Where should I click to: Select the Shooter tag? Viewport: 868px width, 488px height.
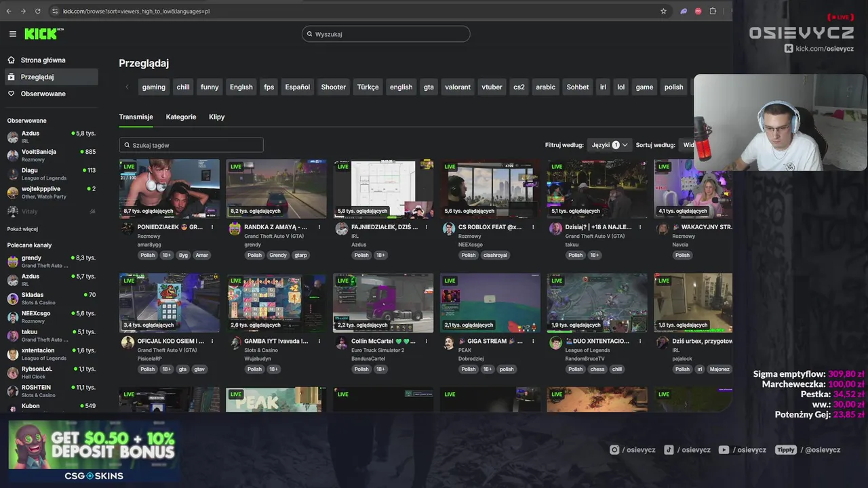pos(333,87)
